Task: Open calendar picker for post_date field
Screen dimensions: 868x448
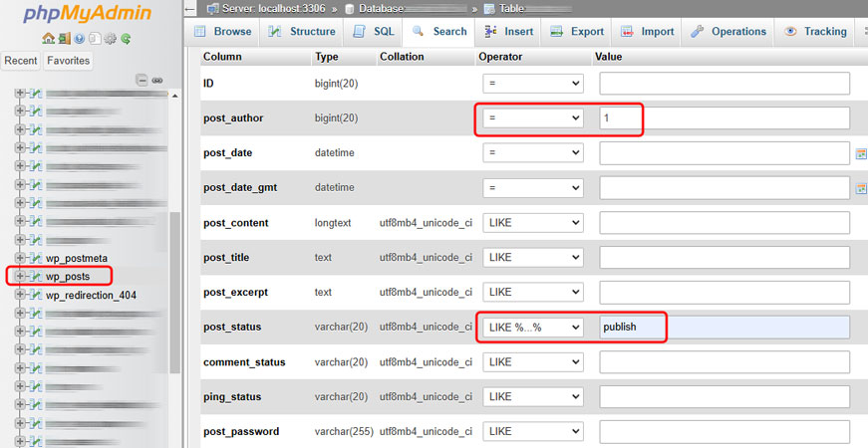Action: [861, 153]
